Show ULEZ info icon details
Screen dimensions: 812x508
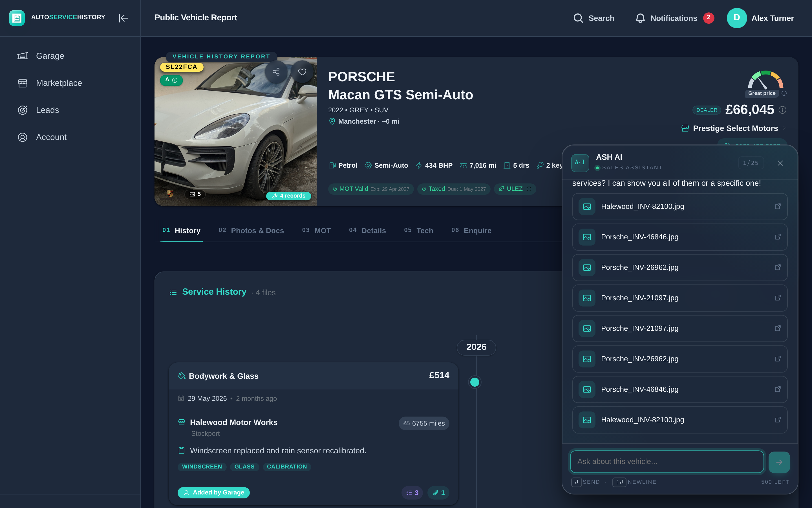(x=529, y=189)
